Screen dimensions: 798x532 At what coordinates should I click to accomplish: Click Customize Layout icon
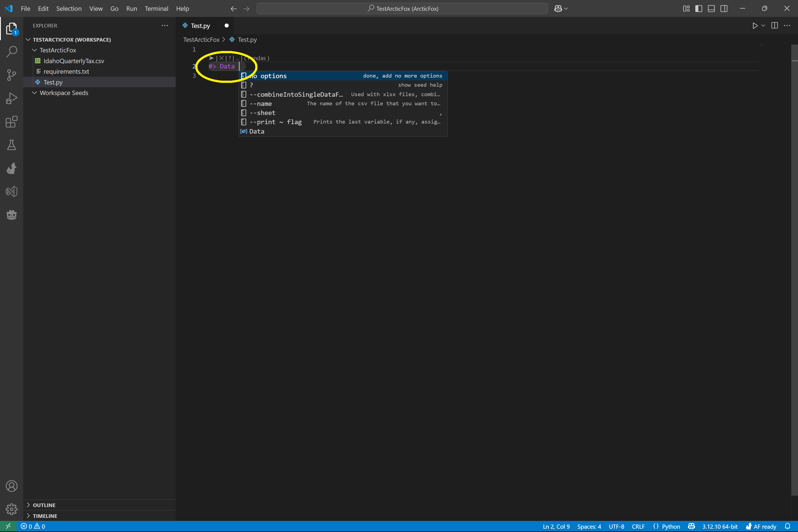click(686, 9)
